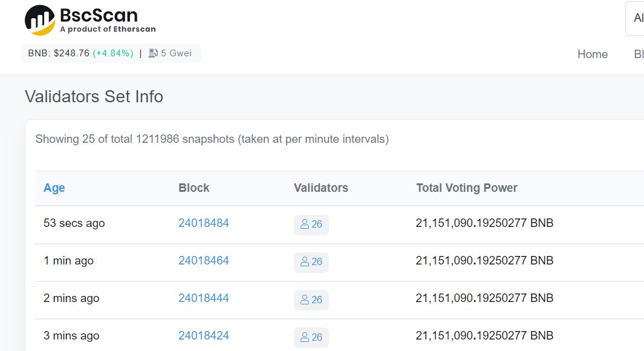
Task: Open validators badge for block 24018484
Action: point(311,225)
